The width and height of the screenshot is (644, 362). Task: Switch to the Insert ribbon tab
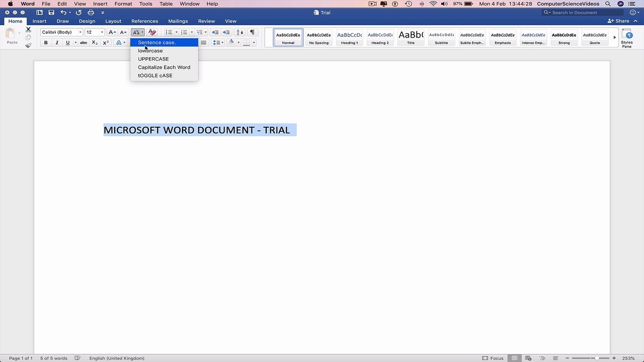coord(39,21)
